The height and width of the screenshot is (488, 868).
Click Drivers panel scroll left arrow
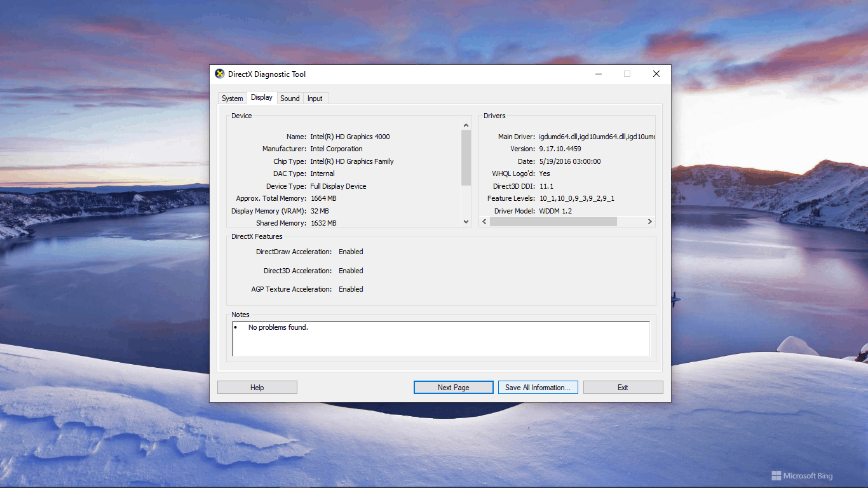coord(485,222)
